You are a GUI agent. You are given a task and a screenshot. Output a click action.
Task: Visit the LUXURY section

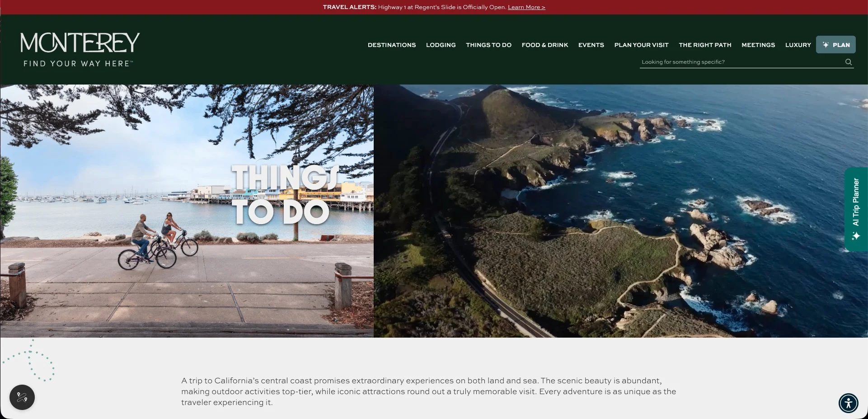click(798, 45)
